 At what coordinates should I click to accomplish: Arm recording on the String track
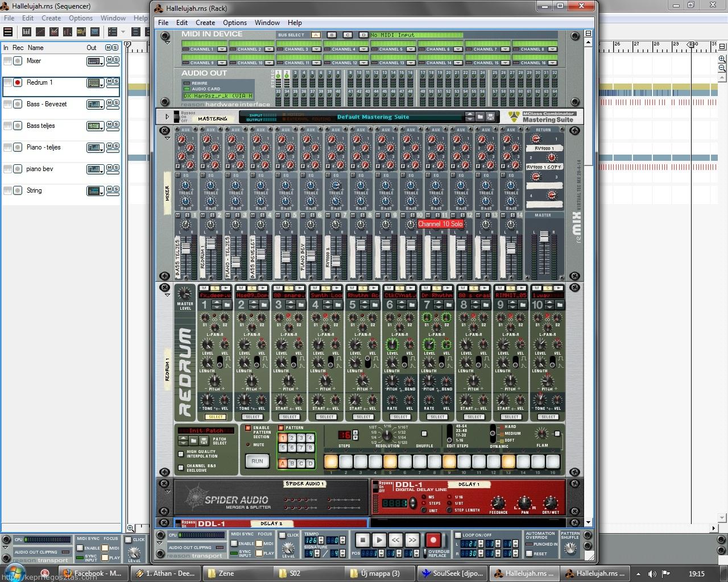[18, 190]
